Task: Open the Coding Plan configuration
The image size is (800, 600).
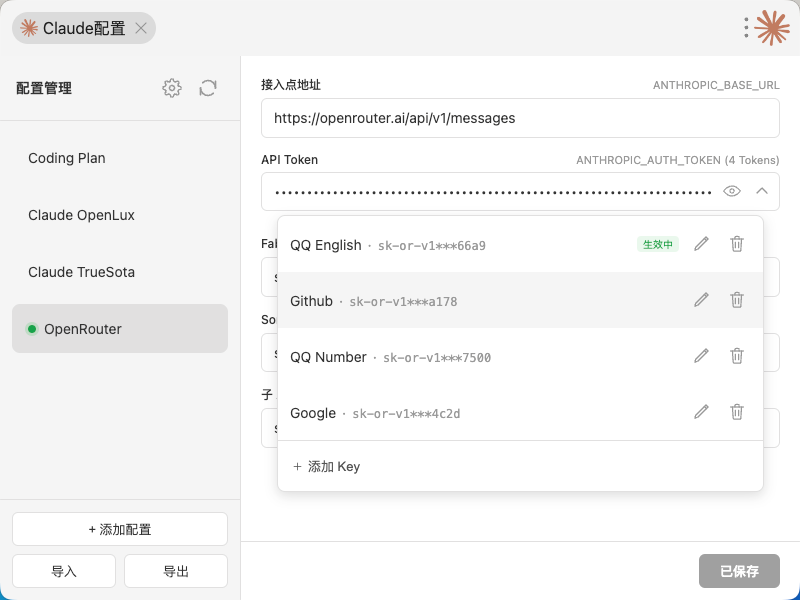Action: click(x=120, y=158)
